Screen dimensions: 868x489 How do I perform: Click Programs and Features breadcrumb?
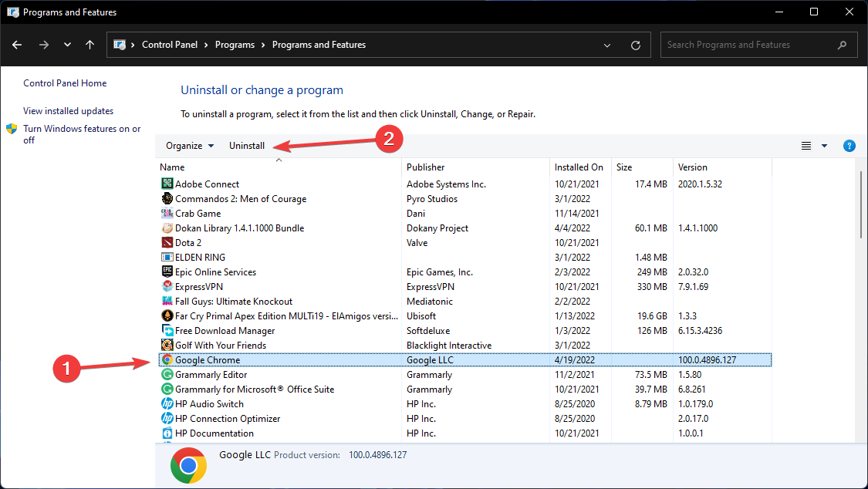pos(319,45)
